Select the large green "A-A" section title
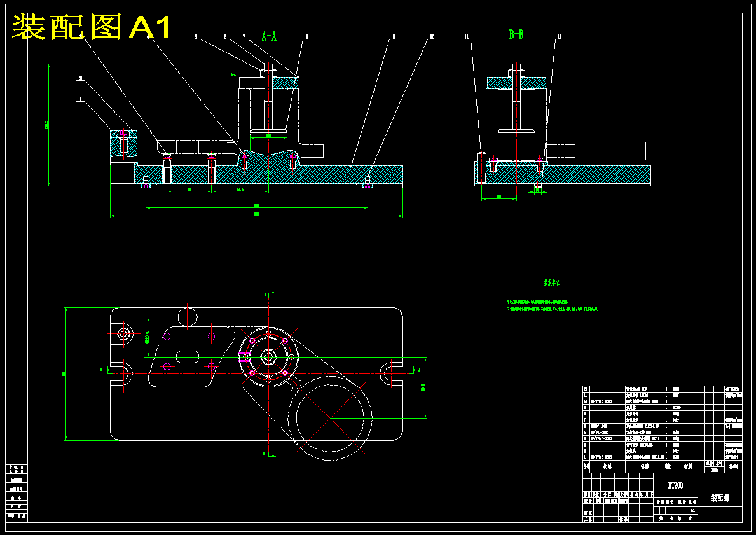 coord(269,37)
